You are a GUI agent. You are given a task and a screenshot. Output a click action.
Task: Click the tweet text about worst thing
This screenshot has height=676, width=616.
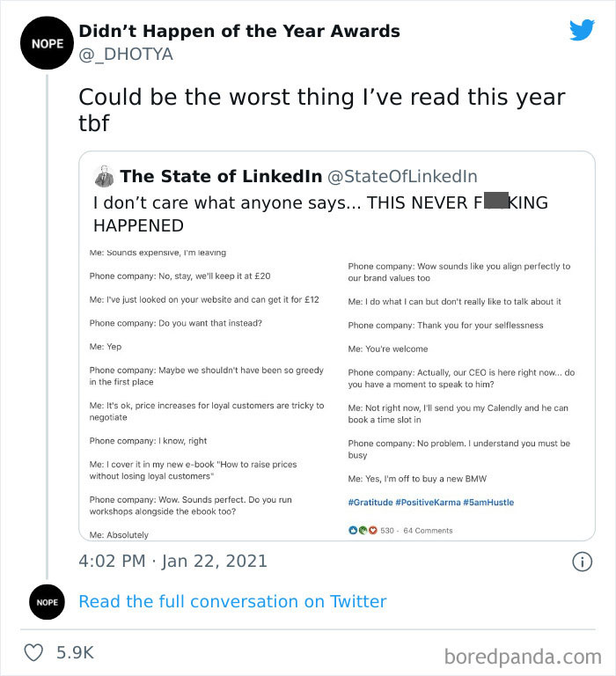point(321,108)
